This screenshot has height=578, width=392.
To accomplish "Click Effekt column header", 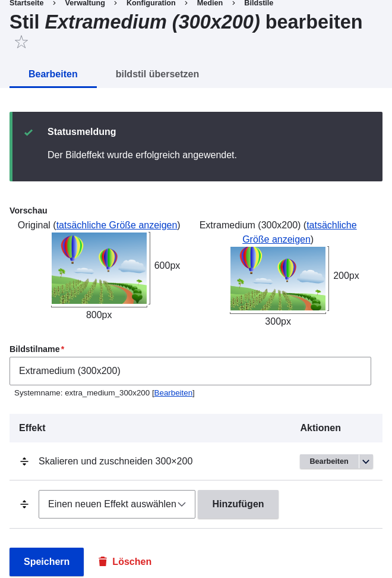I will click(33, 428).
